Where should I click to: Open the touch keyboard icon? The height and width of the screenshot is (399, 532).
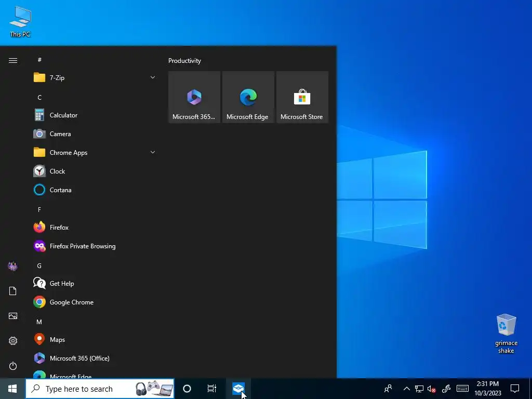(x=463, y=389)
